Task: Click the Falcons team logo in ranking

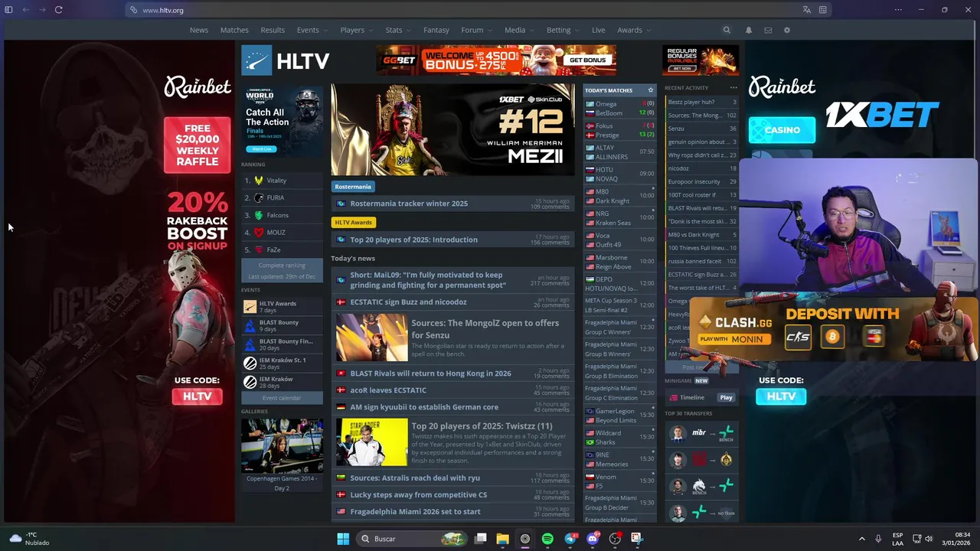Action: point(259,215)
